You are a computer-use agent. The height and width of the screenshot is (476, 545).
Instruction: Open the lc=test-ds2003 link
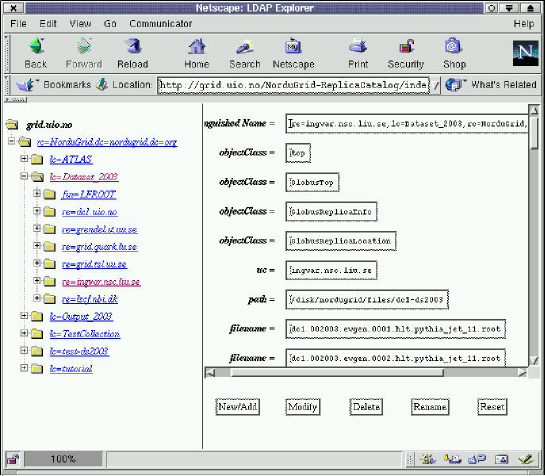click(x=79, y=351)
